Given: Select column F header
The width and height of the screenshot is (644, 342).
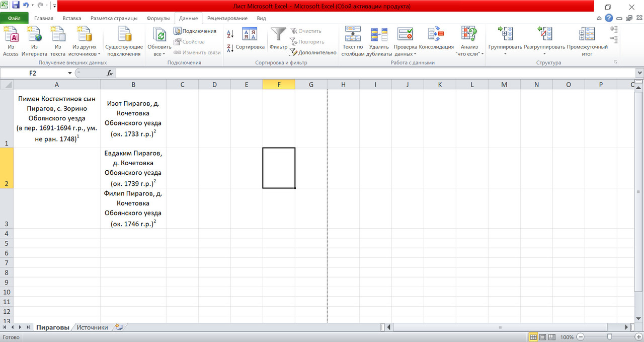Looking at the screenshot, I should click(x=279, y=85).
